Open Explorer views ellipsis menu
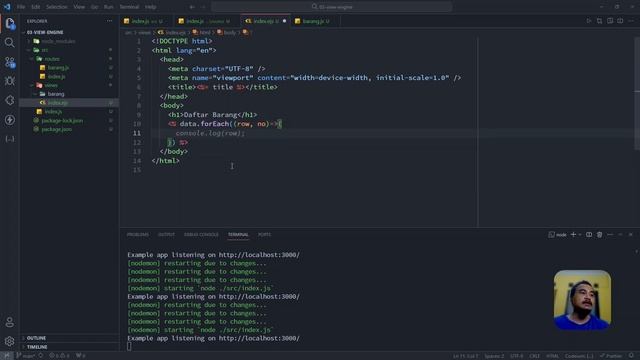 [x=109, y=21]
